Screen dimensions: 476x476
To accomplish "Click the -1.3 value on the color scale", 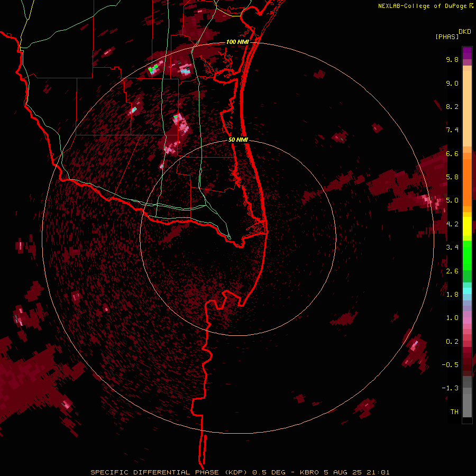I will (x=450, y=388).
